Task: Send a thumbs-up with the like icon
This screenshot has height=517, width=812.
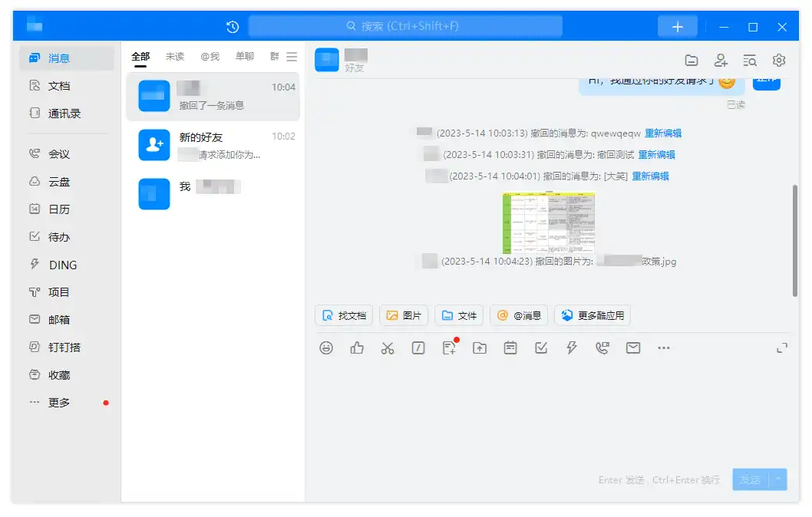Action: pyautogui.click(x=357, y=347)
